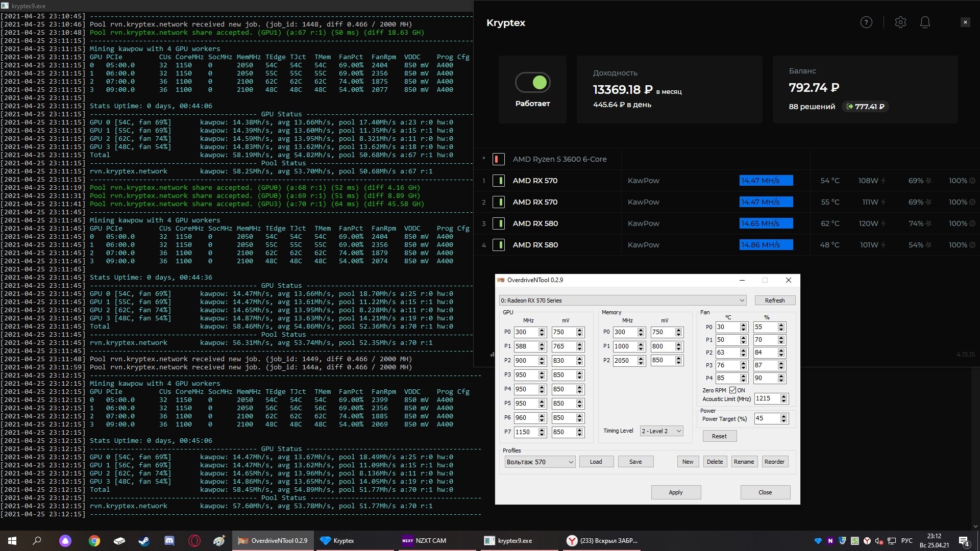980x551 pixels.
Task: Toggle the second AMD RX 570 device switch
Action: [x=499, y=202]
